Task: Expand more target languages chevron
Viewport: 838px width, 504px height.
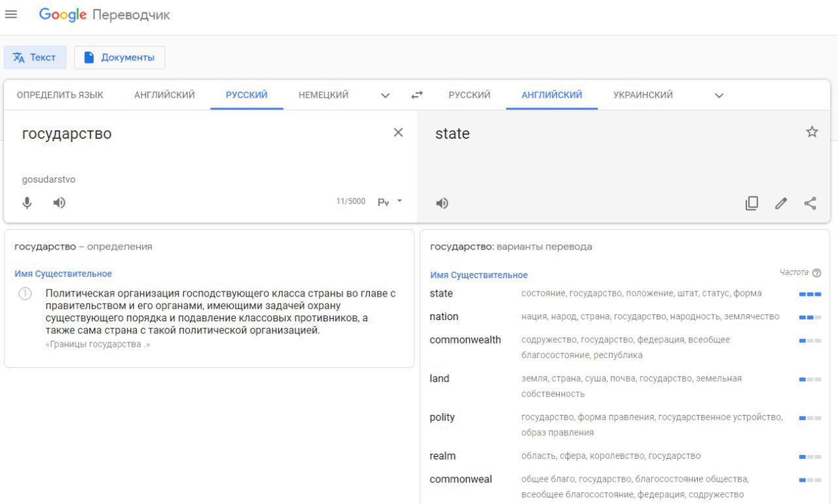Action: (x=719, y=96)
